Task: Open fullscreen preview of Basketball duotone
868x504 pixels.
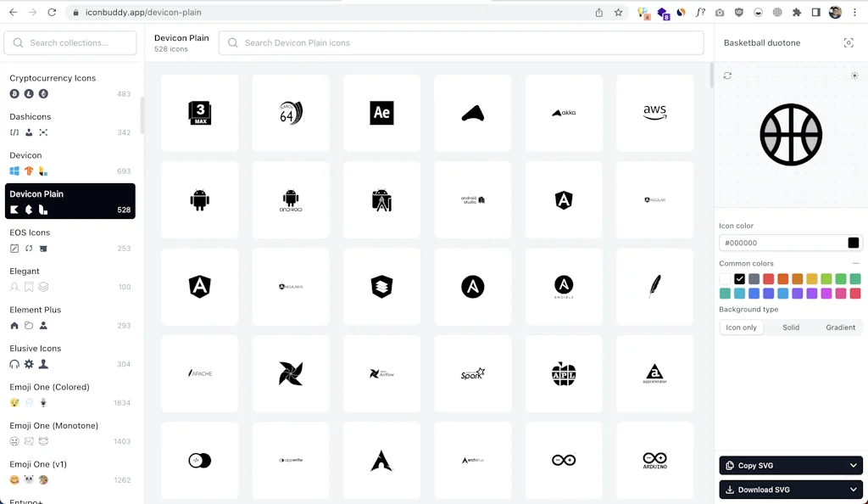Action: (x=849, y=42)
